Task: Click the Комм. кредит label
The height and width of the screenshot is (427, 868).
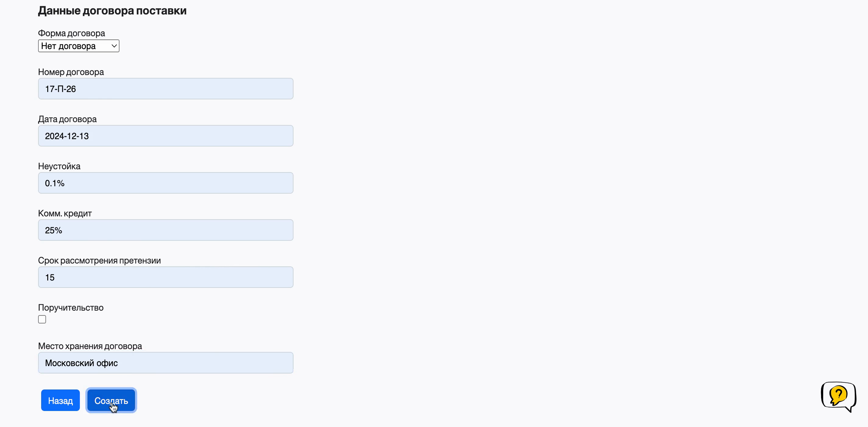Action: [65, 213]
